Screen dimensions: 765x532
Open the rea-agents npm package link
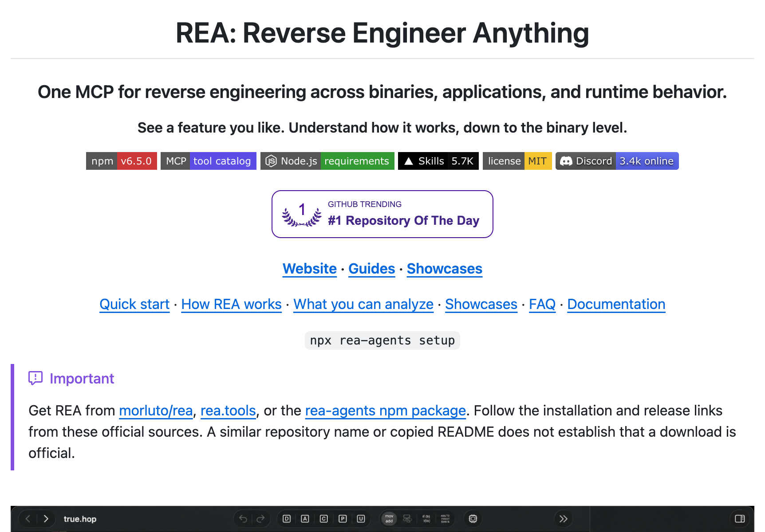pyautogui.click(x=386, y=411)
